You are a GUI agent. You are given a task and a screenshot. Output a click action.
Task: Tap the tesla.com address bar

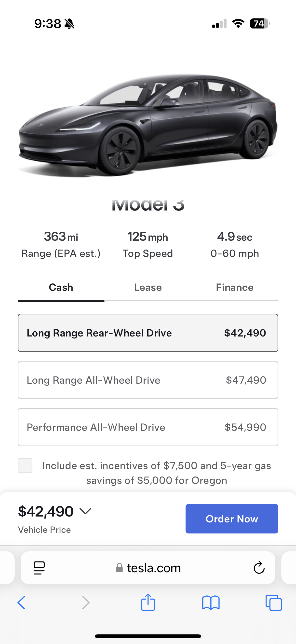(x=154, y=568)
